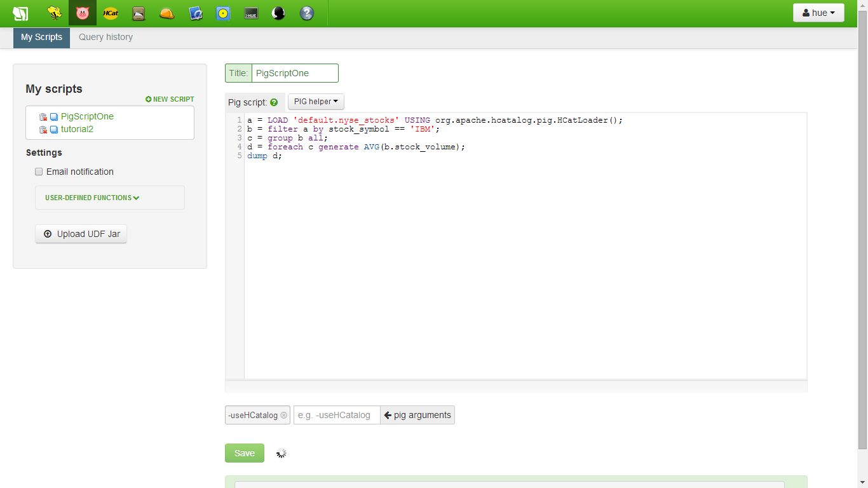Click the blue copy icon beside tutorial2
Screen dimensions: 868x488
point(54,130)
